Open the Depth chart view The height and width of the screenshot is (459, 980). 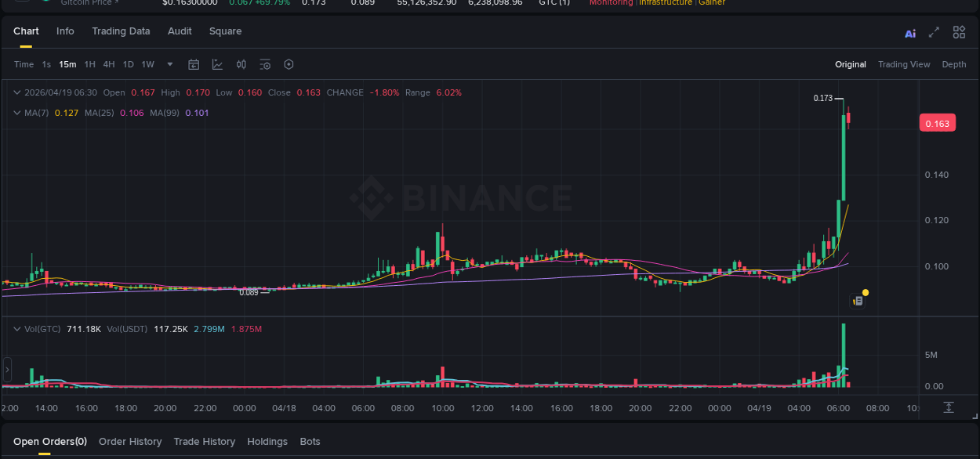(x=954, y=64)
